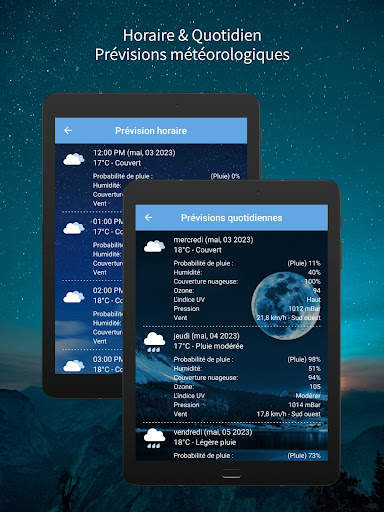The width and height of the screenshot is (384, 512).
Task: Select Prévision horaire title
Action: coord(151,131)
